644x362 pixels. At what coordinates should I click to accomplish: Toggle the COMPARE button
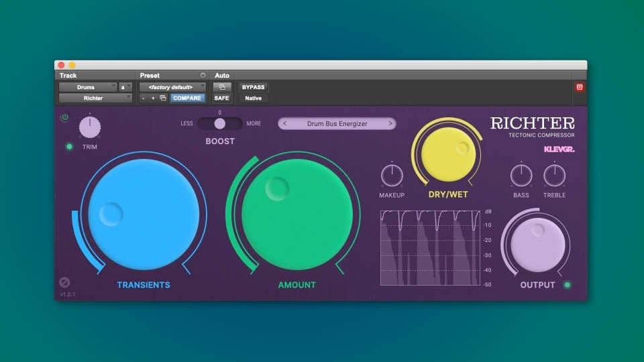187,98
